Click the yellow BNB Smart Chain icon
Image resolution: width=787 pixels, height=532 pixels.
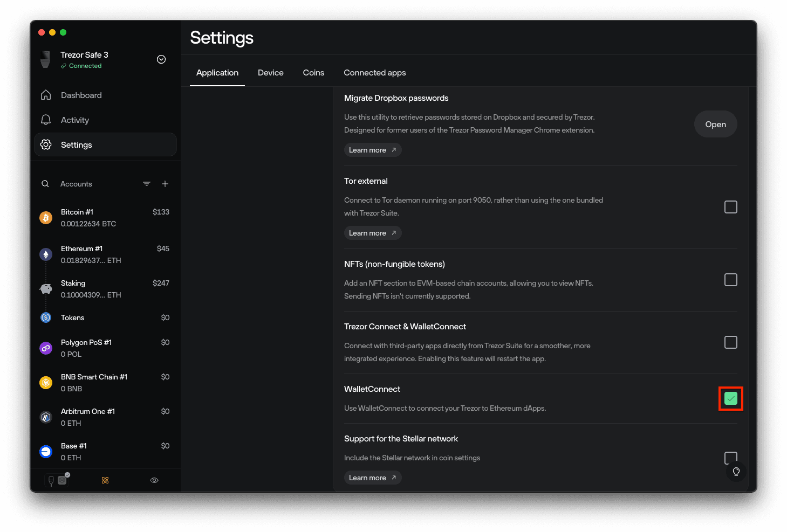[x=46, y=383]
